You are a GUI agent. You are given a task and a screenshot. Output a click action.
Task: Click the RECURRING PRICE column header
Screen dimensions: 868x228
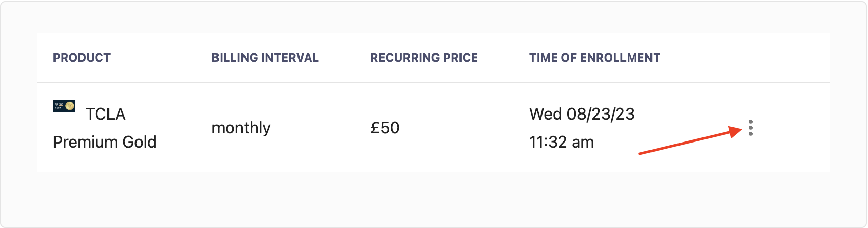tap(424, 58)
